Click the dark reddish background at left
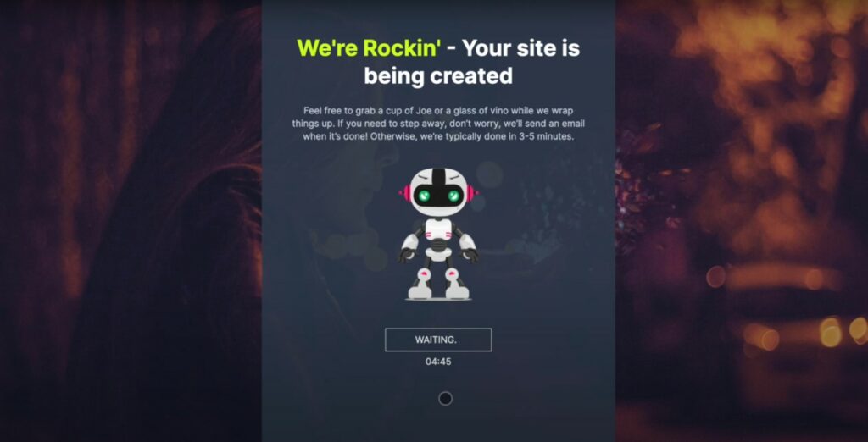The image size is (868, 442). coord(131,221)
